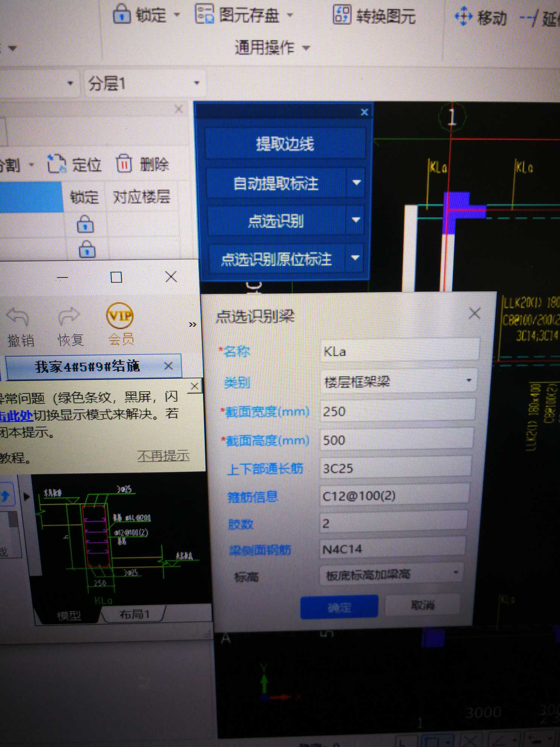Close the 点选识别梁 dialog

[475, 313]
